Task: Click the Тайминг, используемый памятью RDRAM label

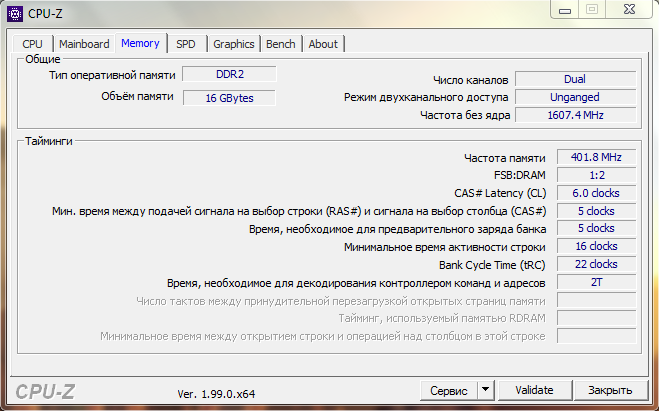Action: tap(442, 319)
